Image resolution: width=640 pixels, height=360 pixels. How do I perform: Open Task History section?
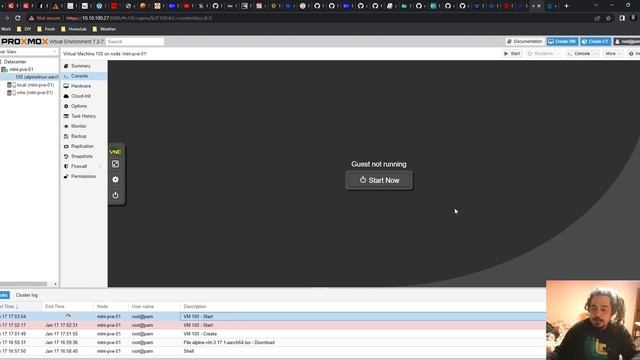84,116
